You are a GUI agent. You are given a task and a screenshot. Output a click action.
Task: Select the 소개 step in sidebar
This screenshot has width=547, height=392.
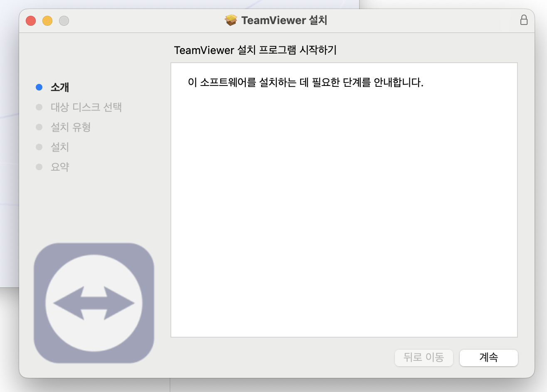[x=60, y=87]
